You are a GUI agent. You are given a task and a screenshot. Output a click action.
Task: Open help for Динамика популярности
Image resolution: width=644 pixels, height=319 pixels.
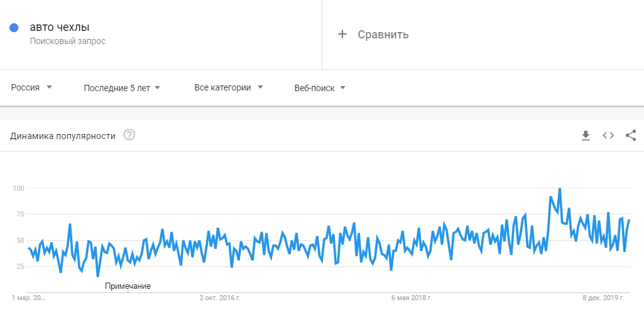click(x=129, y=135)
